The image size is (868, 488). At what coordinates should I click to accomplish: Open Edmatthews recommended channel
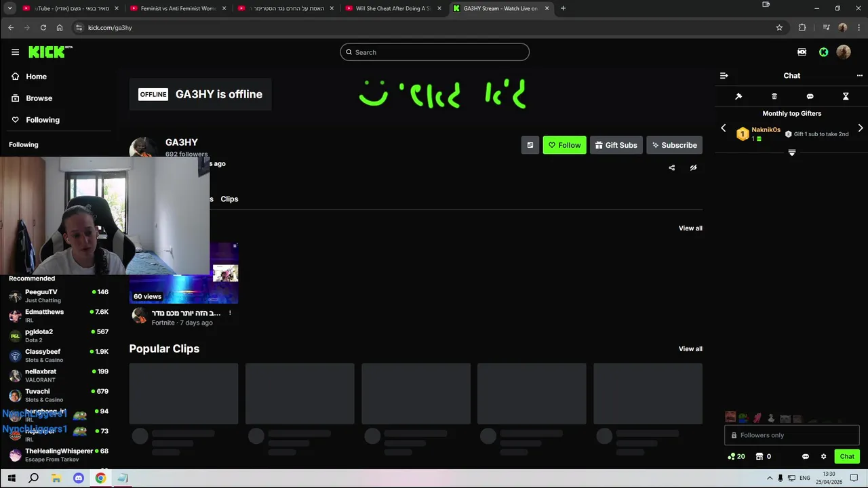[x=58, y=316]
